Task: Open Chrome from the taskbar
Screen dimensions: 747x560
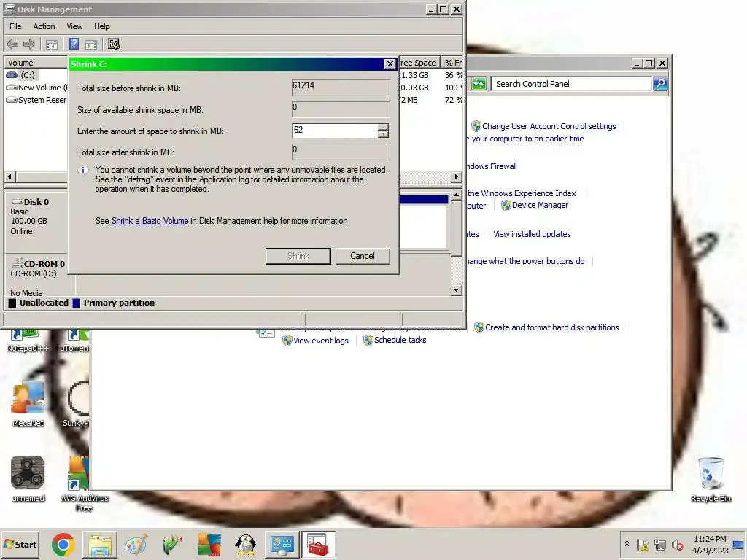Action: [x=63, y=545]
